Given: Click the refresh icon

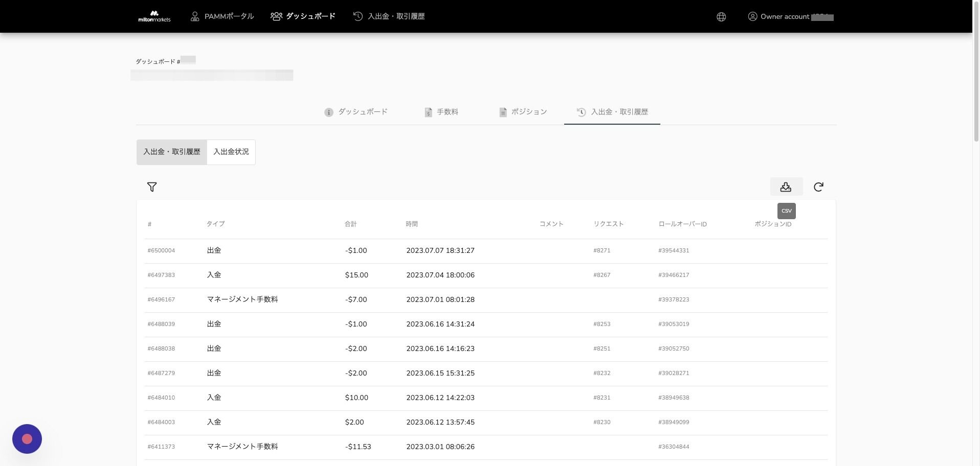Looking at the screenshot, I should click(x=818, y=187).
